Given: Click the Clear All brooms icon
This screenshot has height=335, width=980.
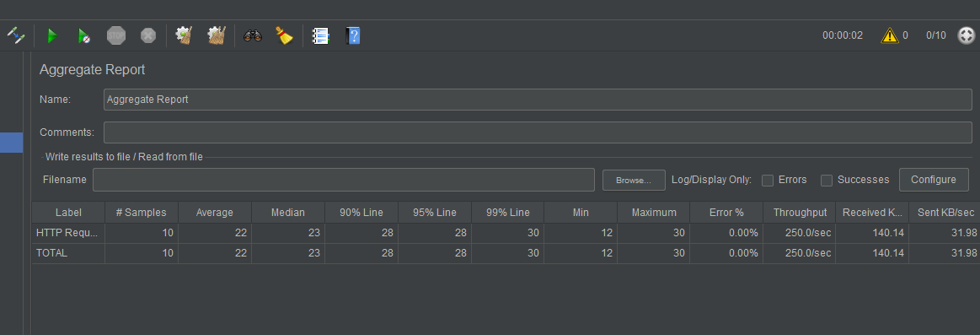Looking at the screenshot, I should pos(217,35).
